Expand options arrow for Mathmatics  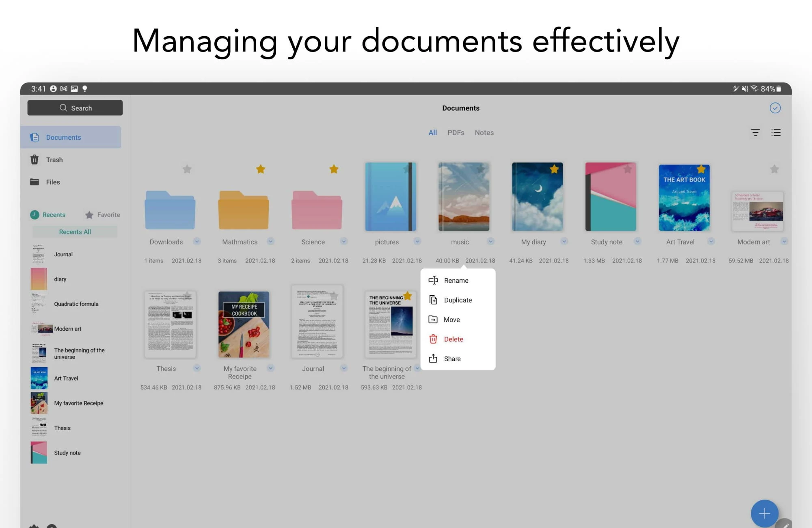click(x=270, y=241)
